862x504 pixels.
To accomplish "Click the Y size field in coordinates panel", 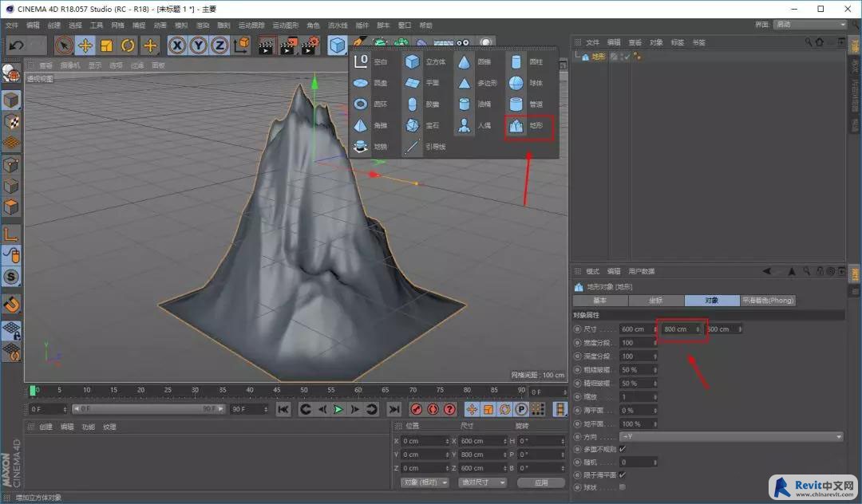I will pos(483,455).
